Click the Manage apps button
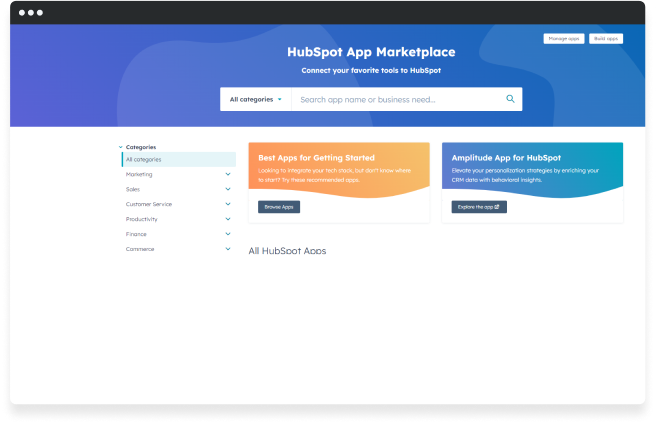The height and width of the screenshot is (425, 656). tap(564, 38)
